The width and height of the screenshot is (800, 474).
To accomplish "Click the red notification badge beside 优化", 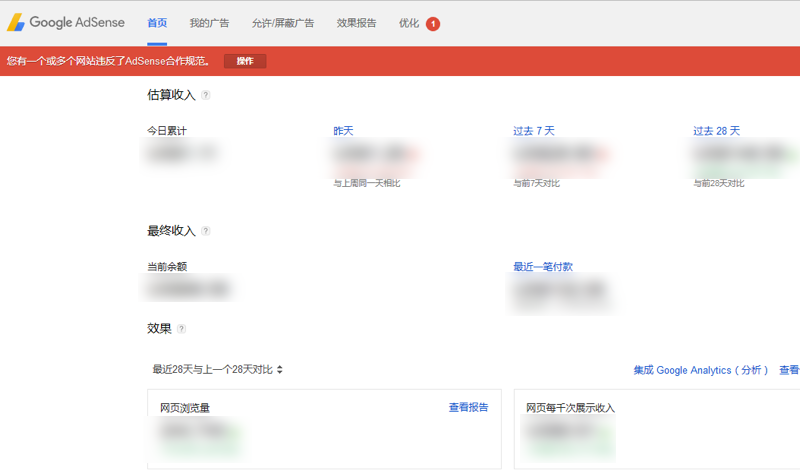I will point(433,23).
